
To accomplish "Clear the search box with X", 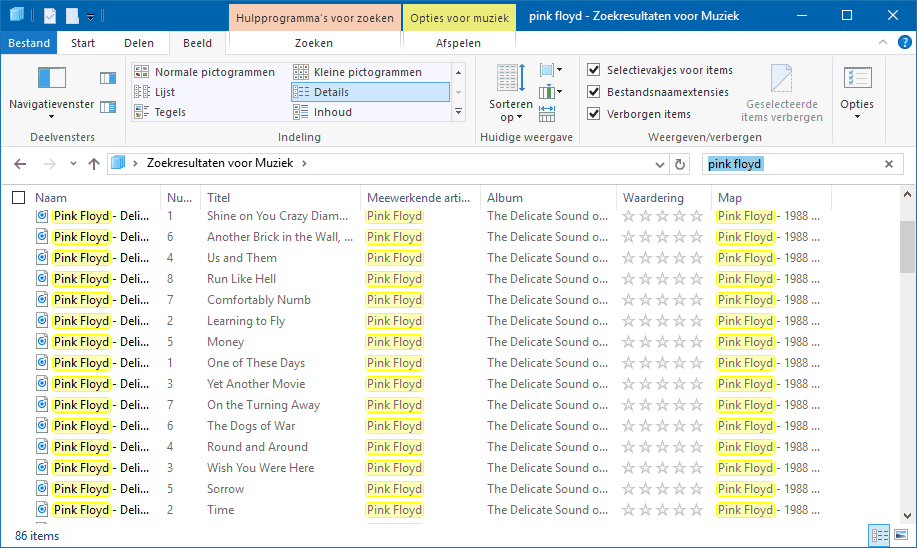I will (889, 164).
